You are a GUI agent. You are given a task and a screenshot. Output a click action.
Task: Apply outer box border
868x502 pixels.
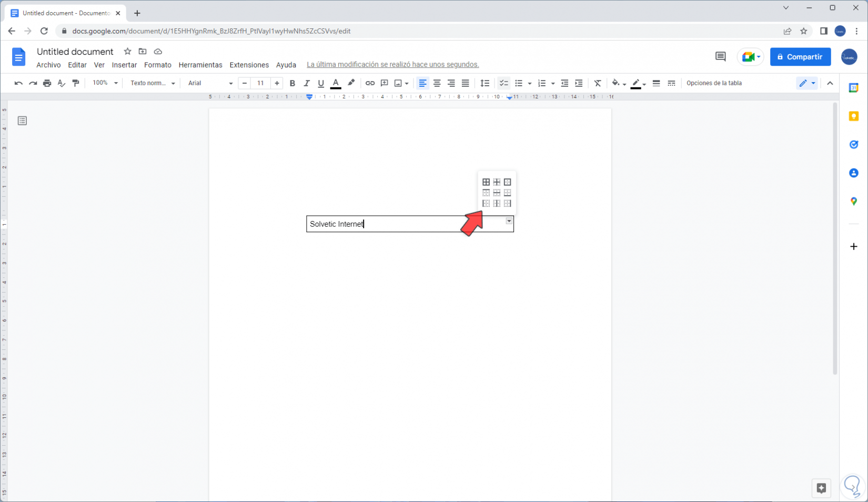pyautogui.click(x=508, y=182)
